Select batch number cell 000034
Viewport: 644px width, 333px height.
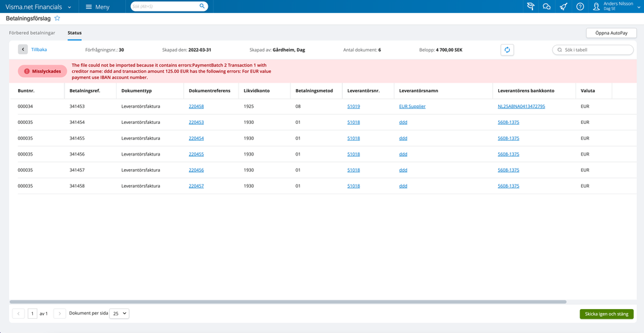(25, 106)
